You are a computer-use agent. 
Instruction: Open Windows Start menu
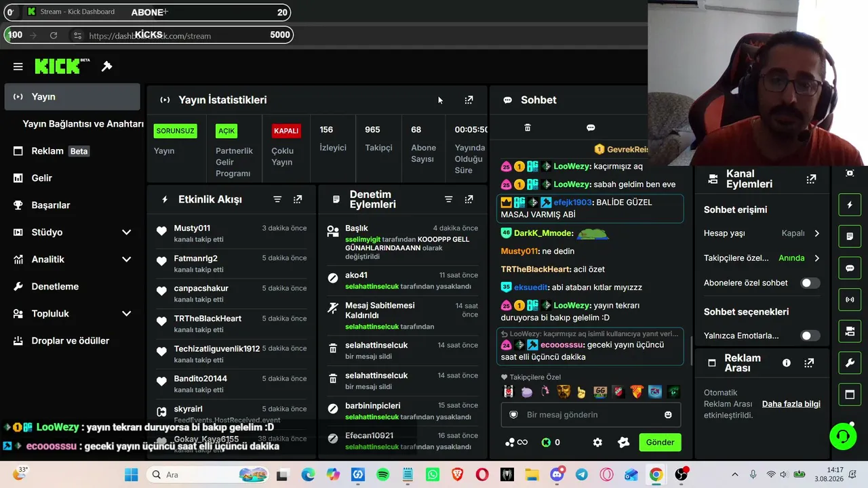131,475
